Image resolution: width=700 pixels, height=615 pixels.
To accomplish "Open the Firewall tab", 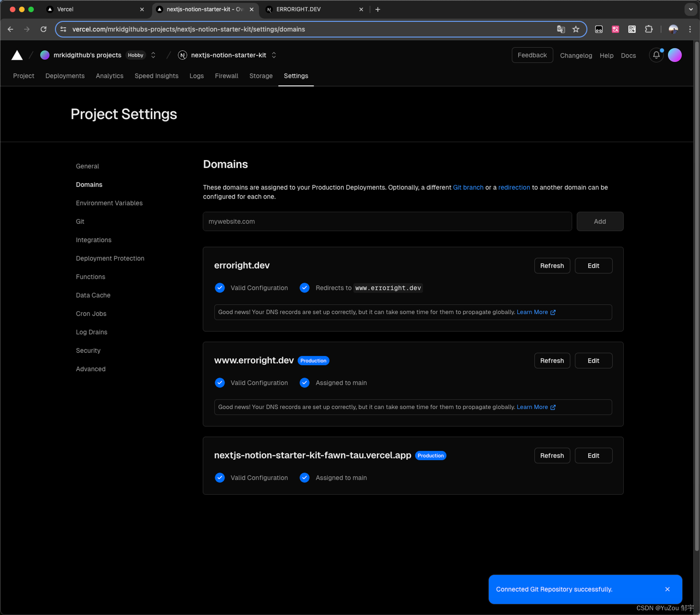I will 226,76.
